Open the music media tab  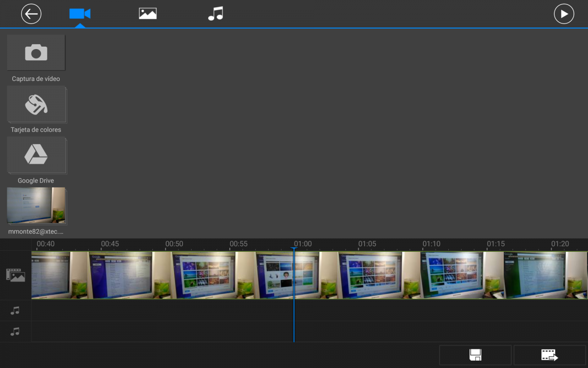point(215,14)
